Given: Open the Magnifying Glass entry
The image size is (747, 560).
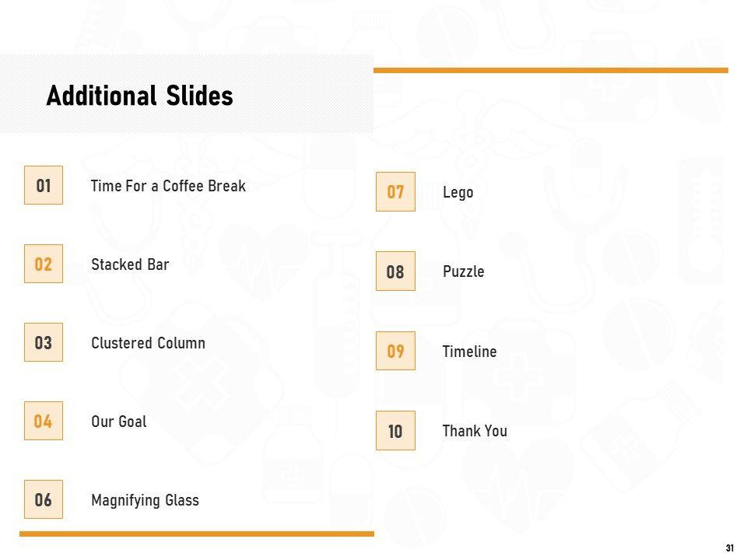Looking at the screenshot, I should (145, 500).
